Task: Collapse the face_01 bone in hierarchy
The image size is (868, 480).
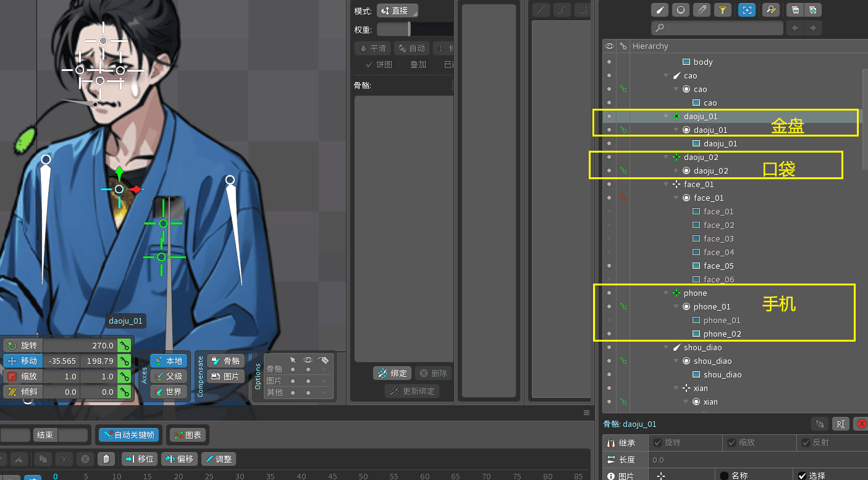Action: click(x=667, y=184)
